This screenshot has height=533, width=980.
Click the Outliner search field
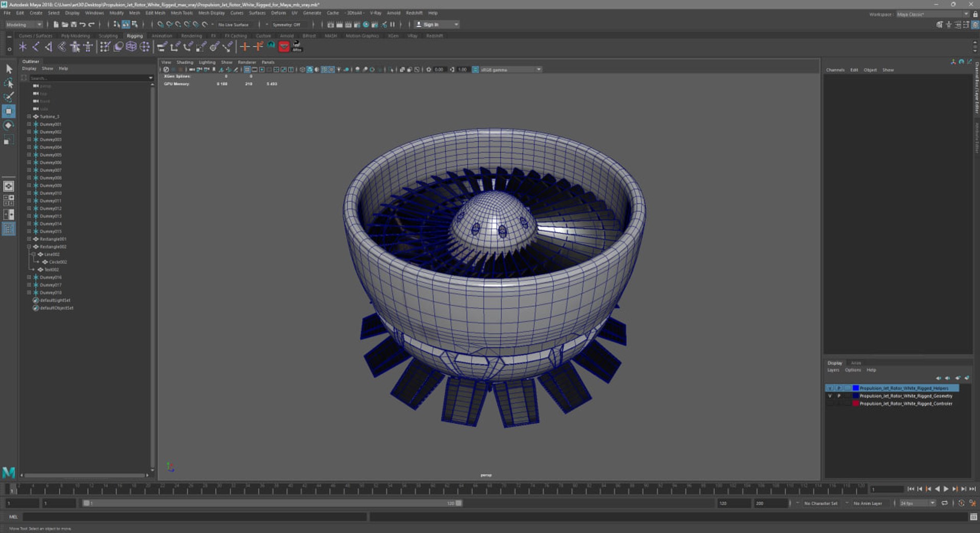click(x=90, y=78)
